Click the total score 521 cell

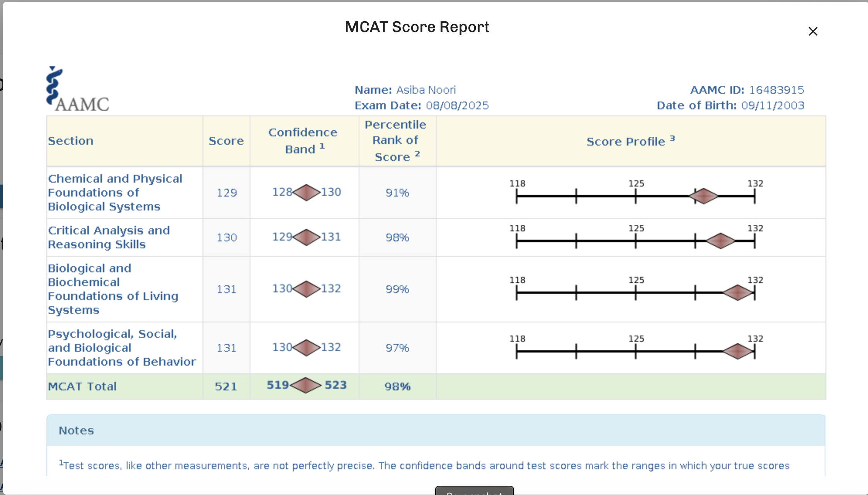pos(226,387)
